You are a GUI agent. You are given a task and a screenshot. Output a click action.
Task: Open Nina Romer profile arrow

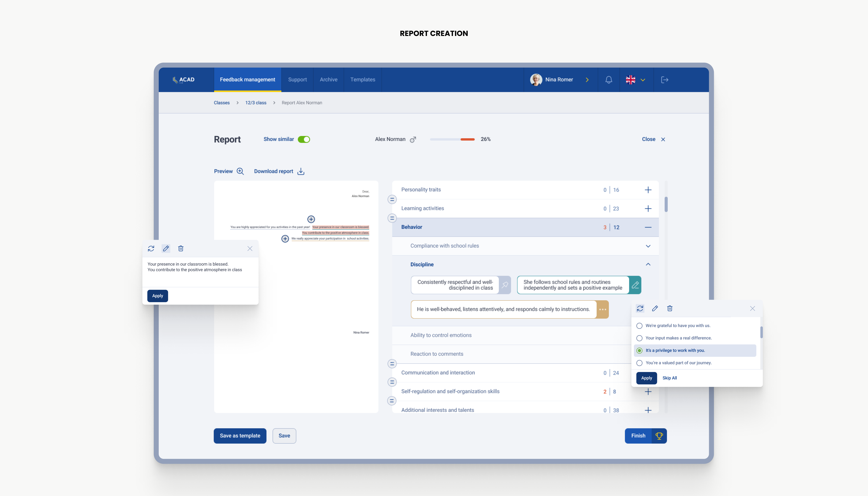[587, 80]
